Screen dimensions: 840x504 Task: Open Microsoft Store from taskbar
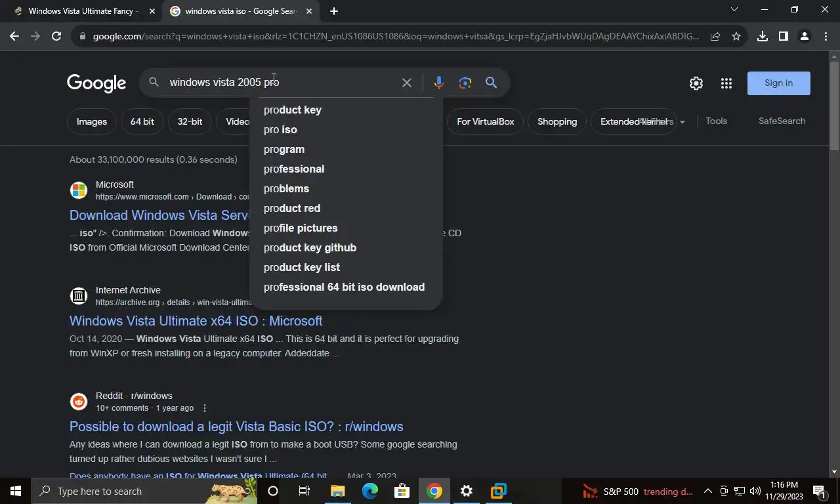point(402,491)
